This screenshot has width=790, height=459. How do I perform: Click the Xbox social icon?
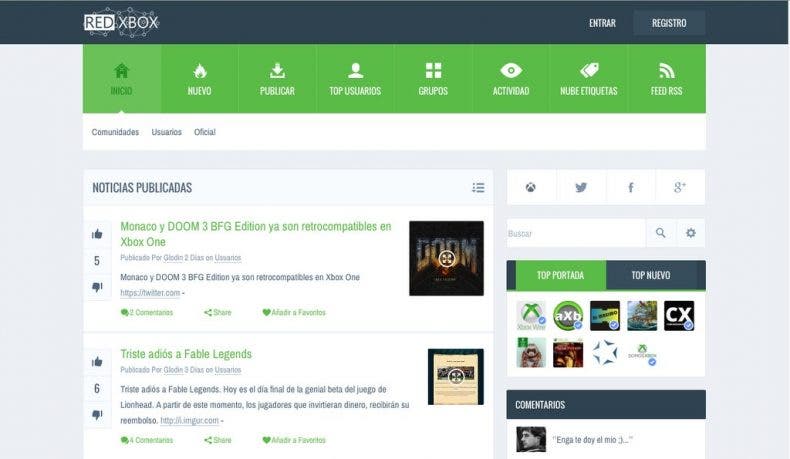click(x=531, y=187)
